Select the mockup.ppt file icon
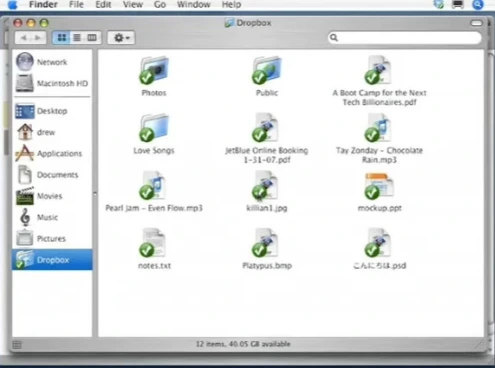This screenshot has height=368, width=495. click(379, 186)
